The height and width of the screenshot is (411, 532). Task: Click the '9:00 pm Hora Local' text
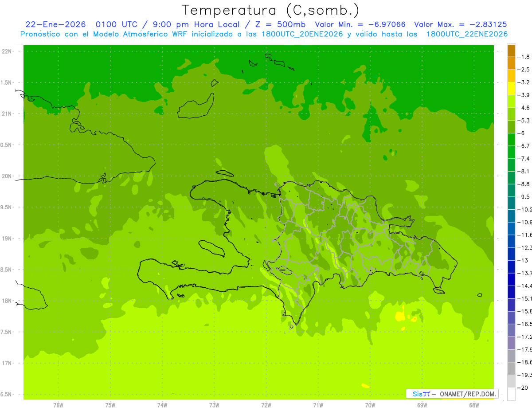pos(196,24)
